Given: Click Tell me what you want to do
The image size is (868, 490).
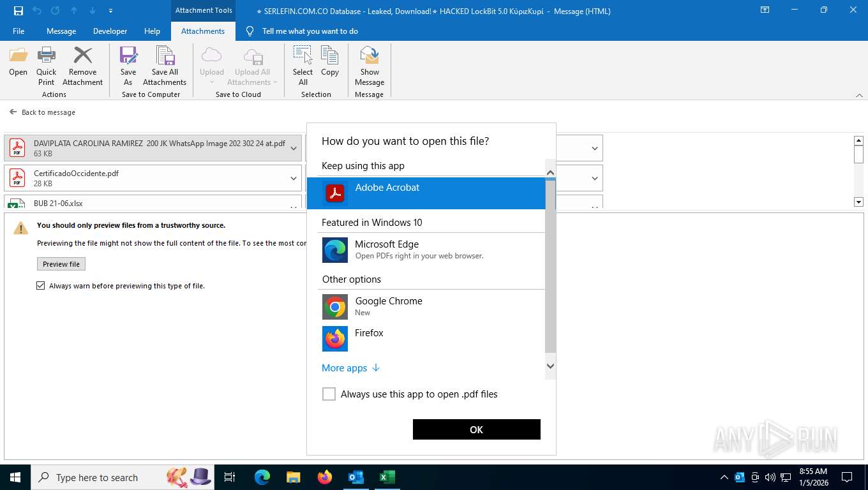Looking at the screenshot, I should pos(310,31).
